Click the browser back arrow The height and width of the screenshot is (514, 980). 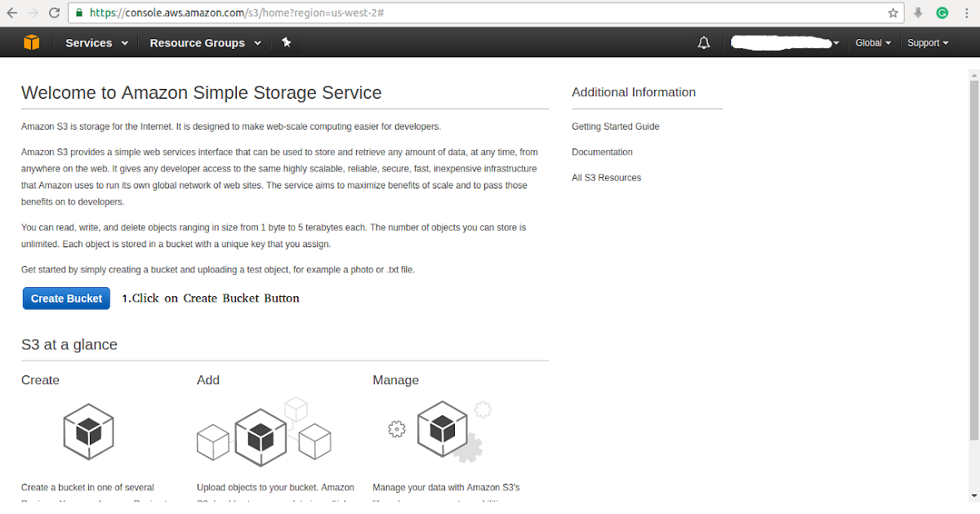(x=14, y=13)
